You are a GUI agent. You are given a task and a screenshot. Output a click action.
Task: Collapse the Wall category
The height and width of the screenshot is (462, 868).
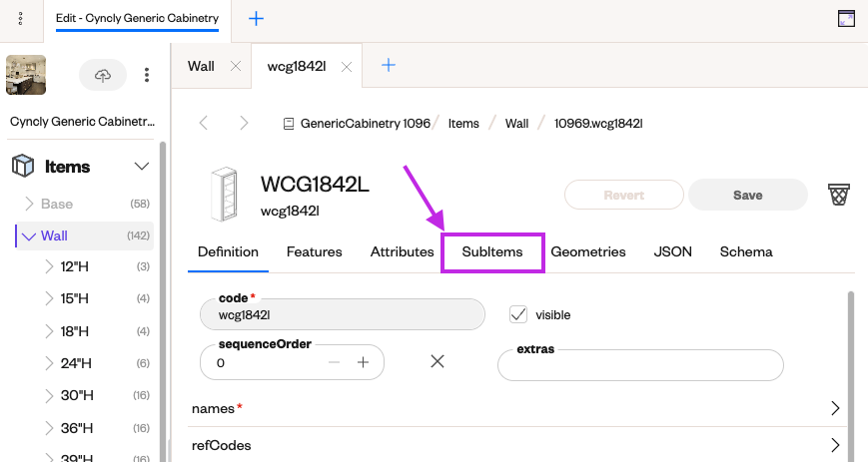[x=28, y=236]
